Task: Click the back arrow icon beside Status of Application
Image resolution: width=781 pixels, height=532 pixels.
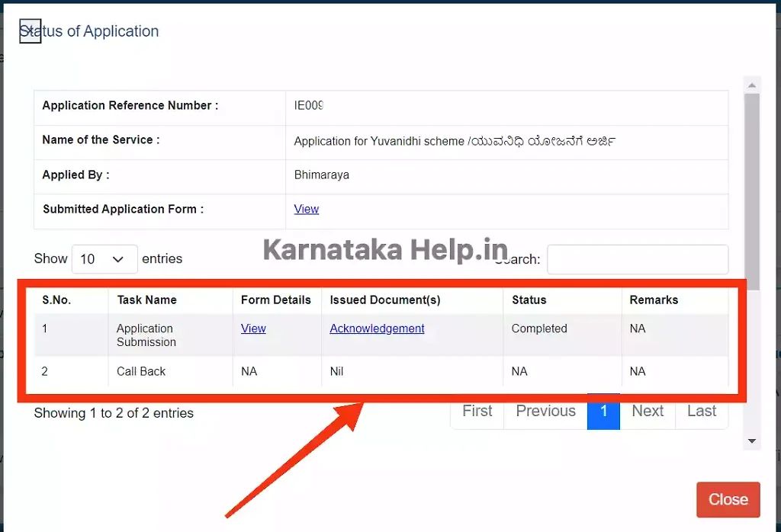Action: 30,30
